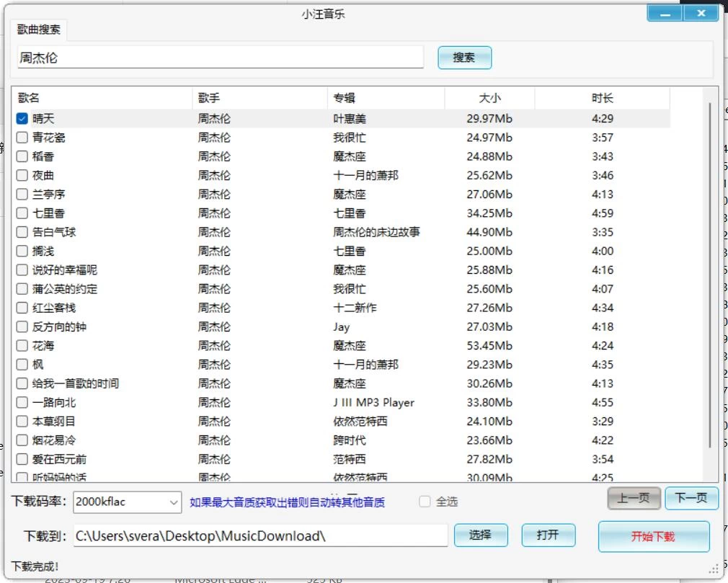Check the 蒲公英的约定 song checkbox
The width and height of the screenshot is (728, 583).
pos(22,288)
